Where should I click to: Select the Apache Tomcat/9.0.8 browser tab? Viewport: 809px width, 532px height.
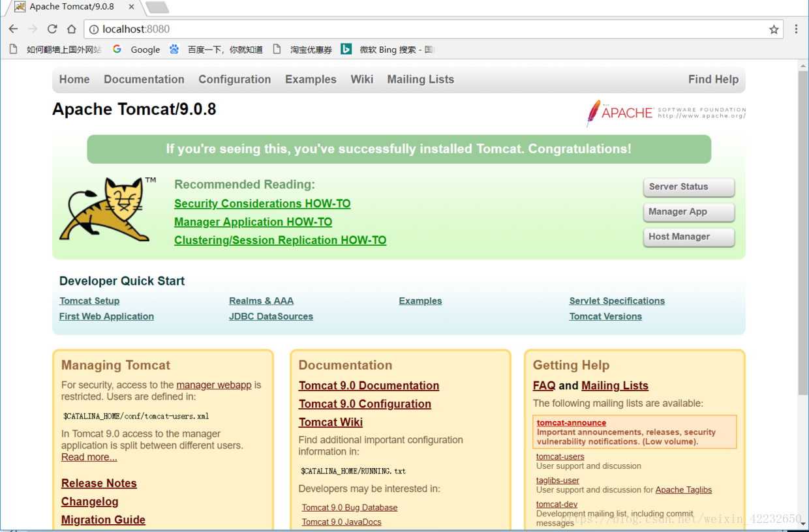click(x=74, y=7)
